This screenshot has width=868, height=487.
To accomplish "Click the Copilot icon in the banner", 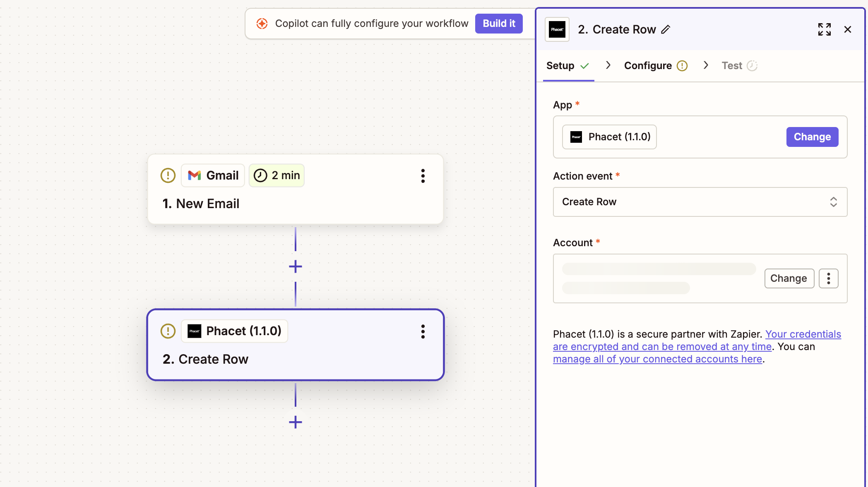I will 262,24.
